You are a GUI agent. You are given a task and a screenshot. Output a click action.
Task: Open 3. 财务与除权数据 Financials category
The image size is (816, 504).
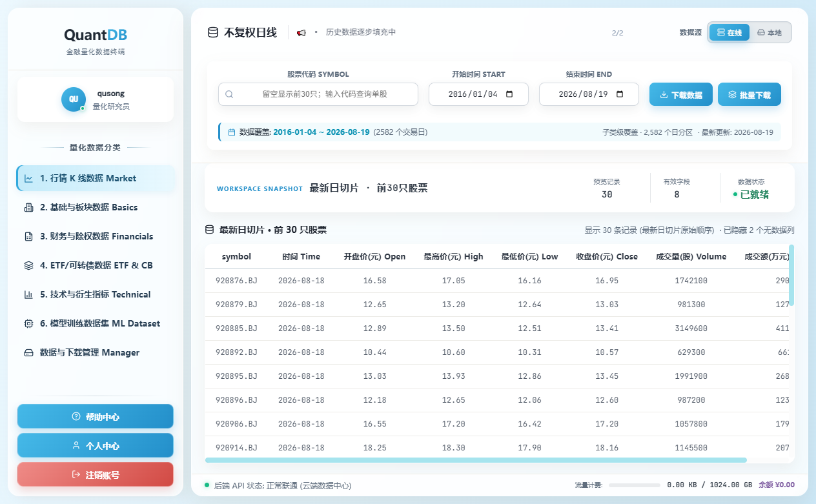click(x=96, y=236)
